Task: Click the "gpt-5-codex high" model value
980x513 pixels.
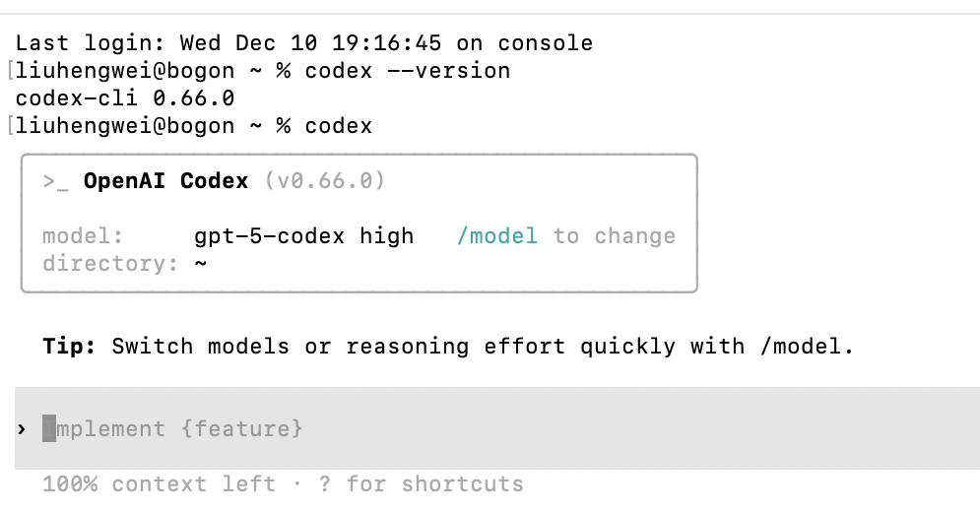Action: pyautogui.click(x=304, y=236)
